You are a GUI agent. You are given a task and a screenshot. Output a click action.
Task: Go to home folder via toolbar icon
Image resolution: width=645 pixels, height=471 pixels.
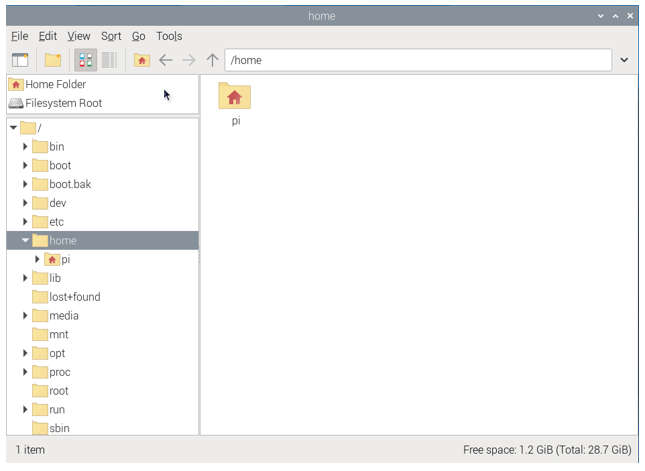[142, 60]
